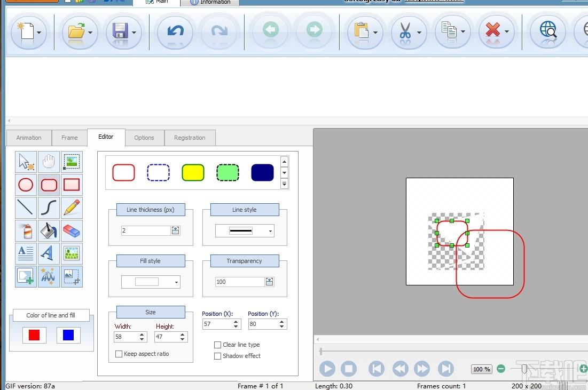Open the Cut button dropdown arrow
The image size is (588, 390).
(419, 33)
